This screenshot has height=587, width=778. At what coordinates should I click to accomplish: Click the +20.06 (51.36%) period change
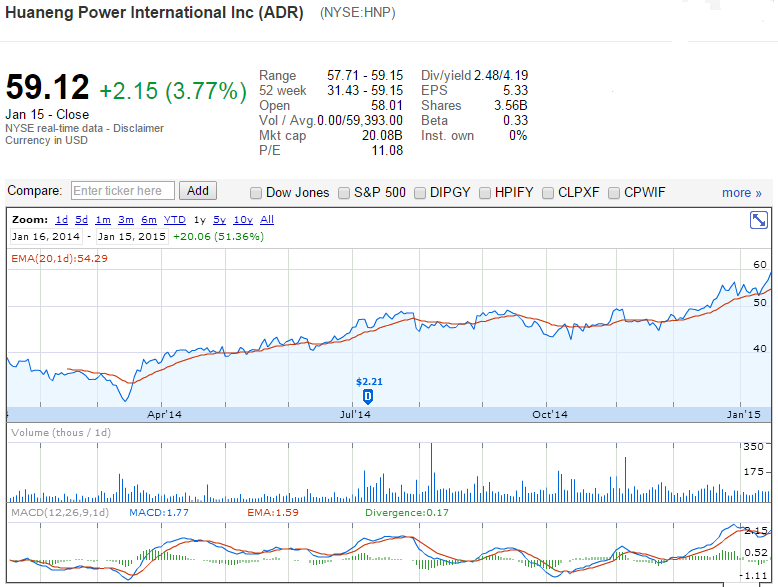click(218, 237)
